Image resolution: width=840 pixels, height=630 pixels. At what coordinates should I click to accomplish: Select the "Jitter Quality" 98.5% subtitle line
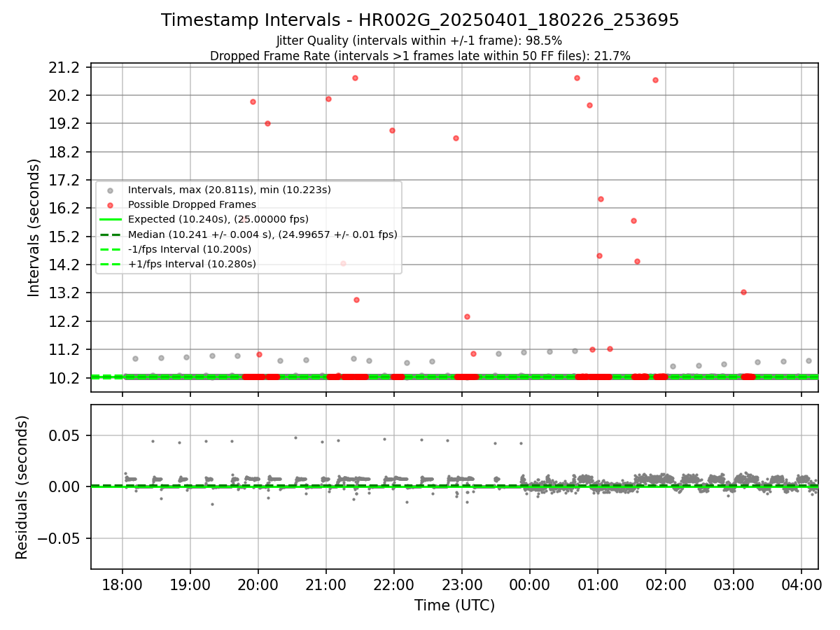[420, 41]
